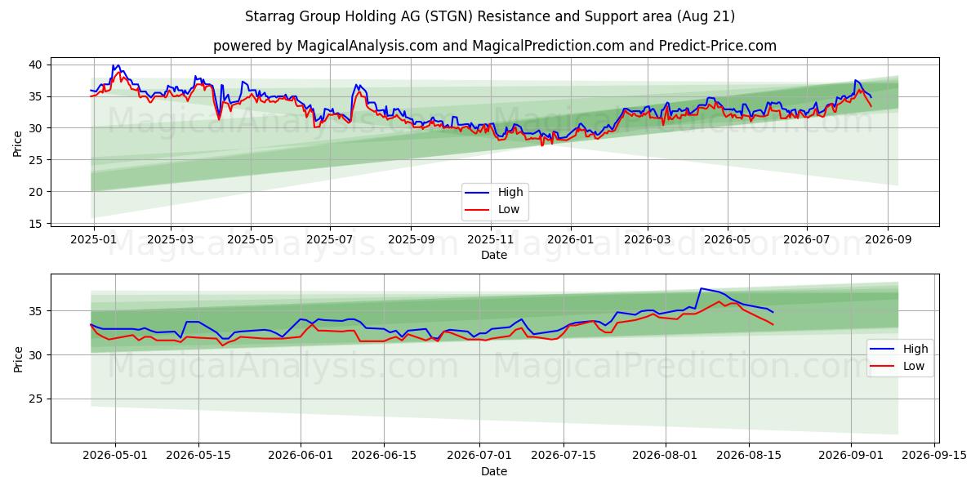Click the 'Date' axis label under the lower chart
This screenshot has height=490, width=980.
pyautogui.click(x=494, y=471)
